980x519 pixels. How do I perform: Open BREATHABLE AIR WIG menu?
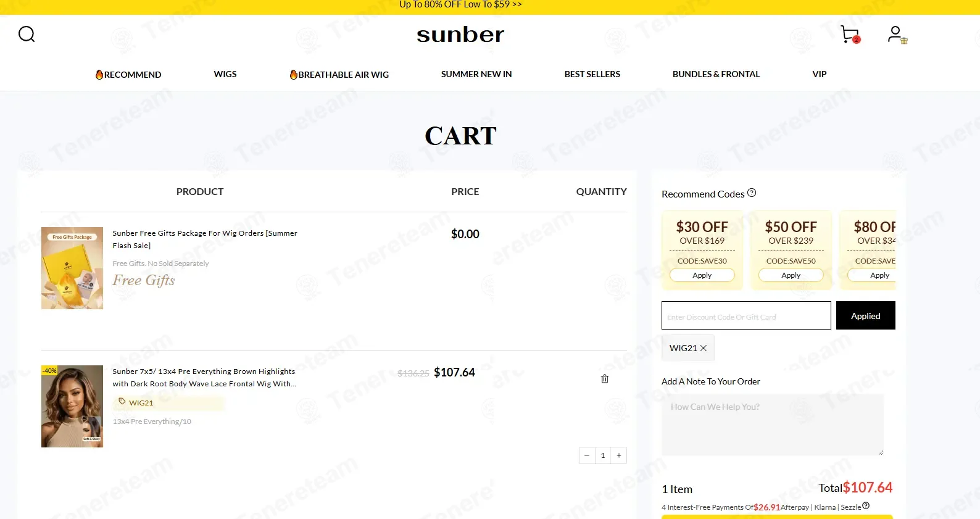click(x=339, y=75)
